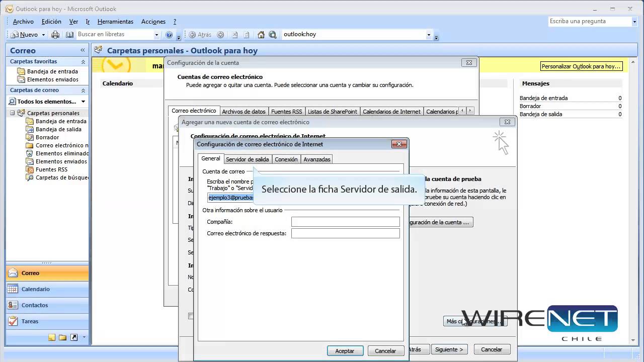Expand the outlook:hoy address dropdown

click(x=429, y=35)
